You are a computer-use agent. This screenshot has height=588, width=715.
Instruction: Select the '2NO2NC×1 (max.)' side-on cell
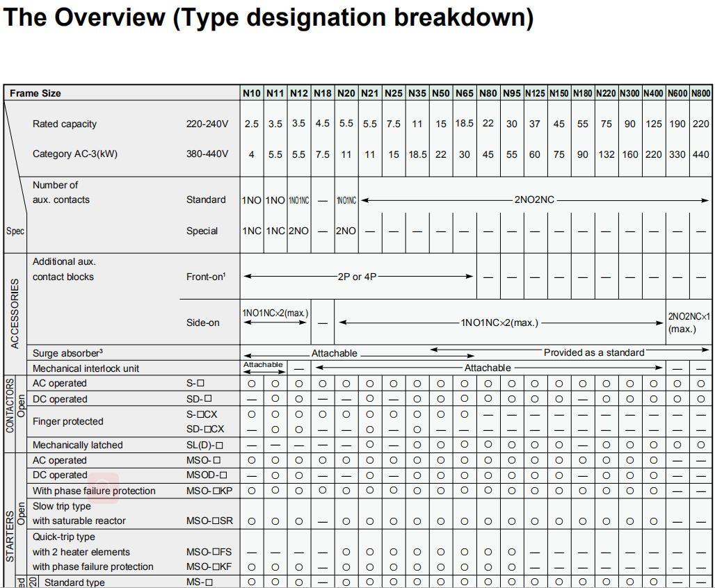tap(689, 322)
